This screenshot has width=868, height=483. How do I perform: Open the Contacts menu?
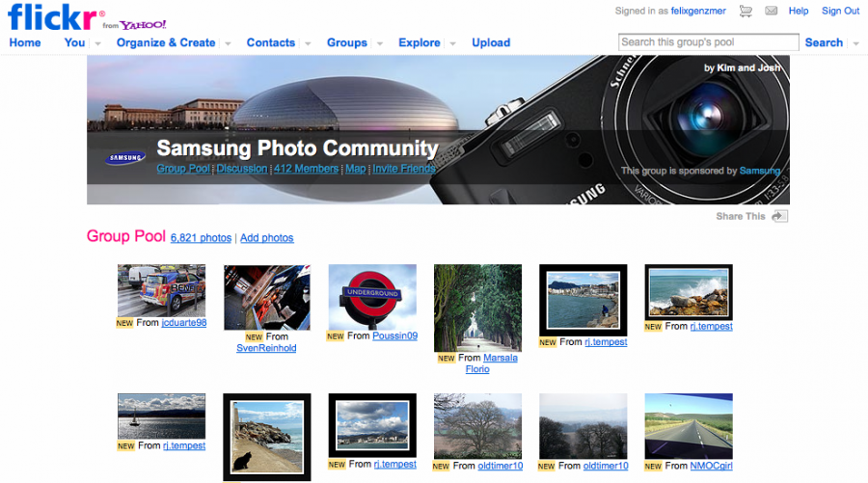(271, 42)
